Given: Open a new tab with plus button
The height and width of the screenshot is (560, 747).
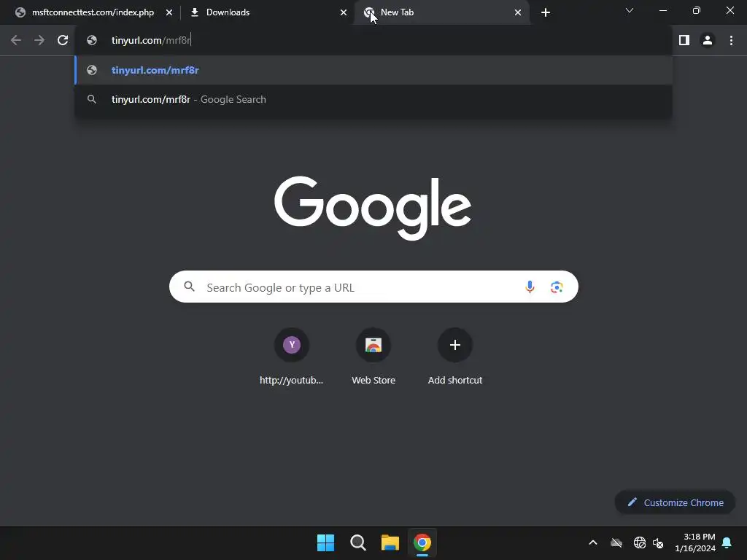Looking at the screenshot, I should [x=546, y=12].
